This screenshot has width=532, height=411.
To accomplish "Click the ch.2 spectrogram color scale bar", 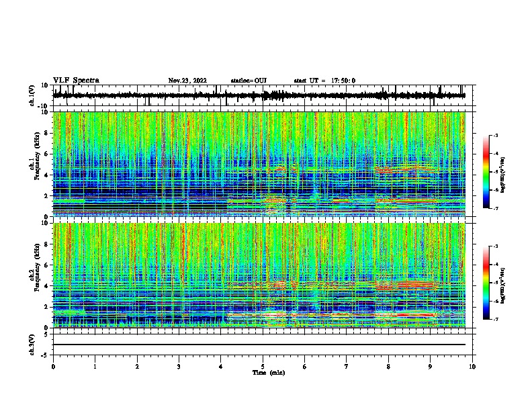I will tap(486, 283).
